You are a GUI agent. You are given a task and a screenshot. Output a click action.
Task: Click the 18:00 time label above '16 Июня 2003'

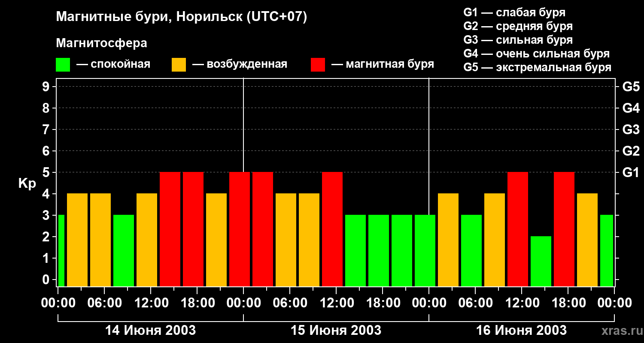(568, 303)
